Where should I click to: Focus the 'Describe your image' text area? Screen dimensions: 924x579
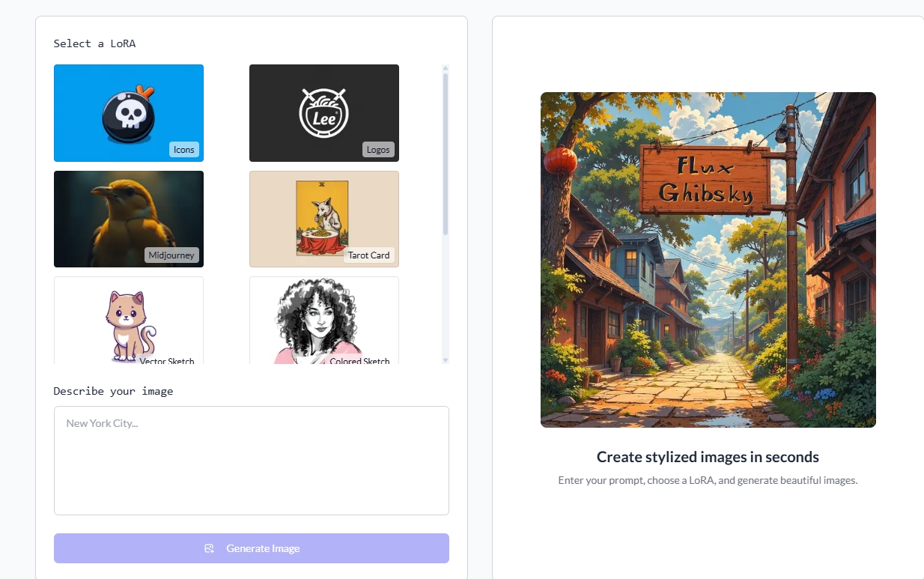[x=251, y=460]
